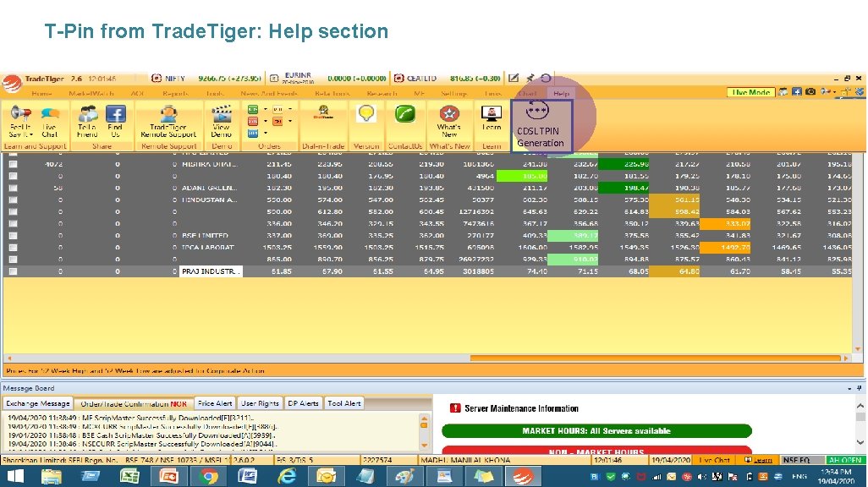The height and width of the screenshot is (487, 868).
Task: Open Internet Explorer from taskbar
Action: tap(287, 476)
